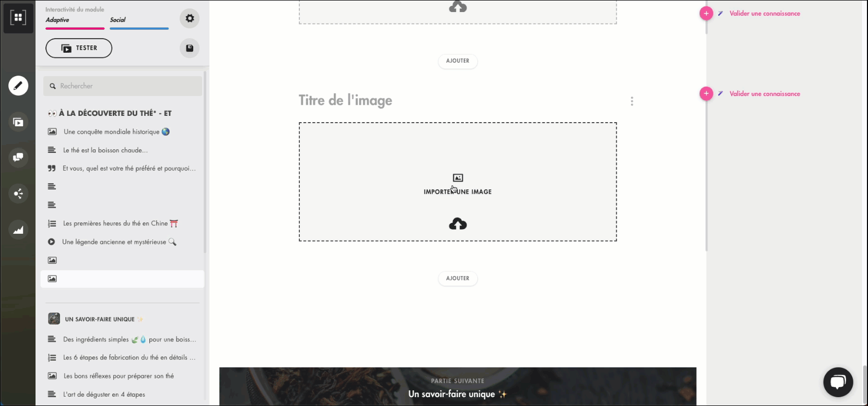This screenshot has width=868, height=406.
Task: Click the save disk icon
Action: [x=190, y=48]
